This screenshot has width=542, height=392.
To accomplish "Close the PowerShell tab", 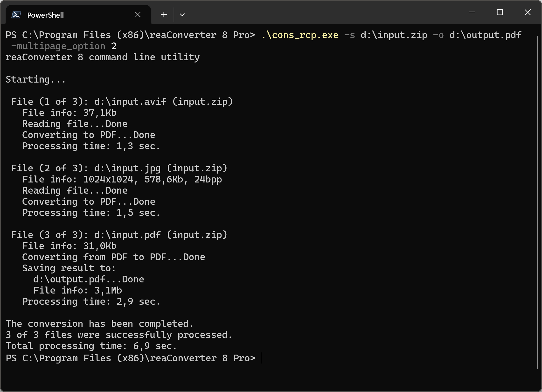I will [x=138, y=15].
